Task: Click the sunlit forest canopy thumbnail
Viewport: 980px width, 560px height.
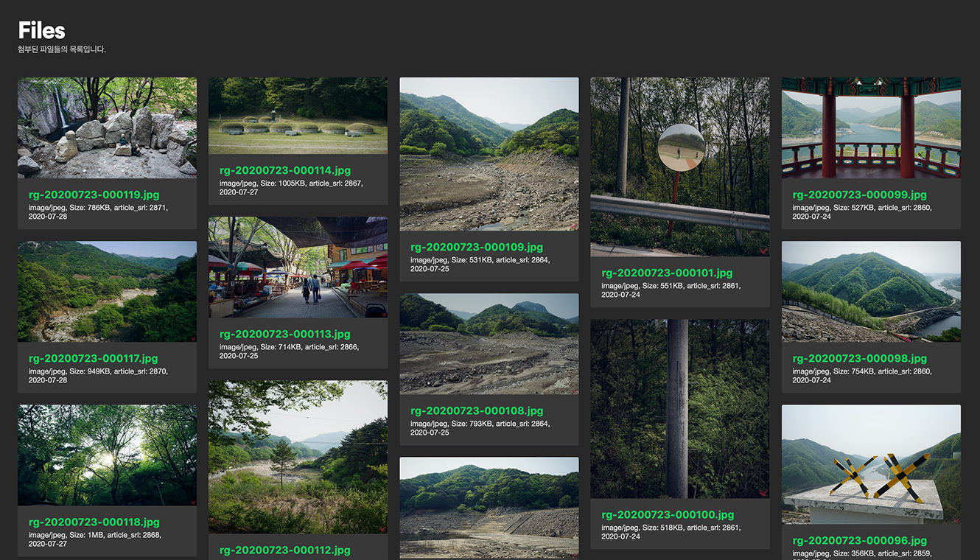Action: (107, 455)
